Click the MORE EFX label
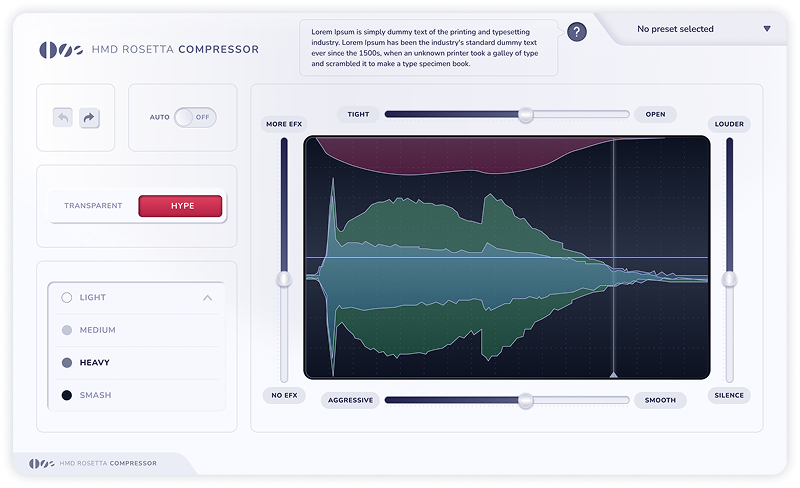 [x=284, y=124]
